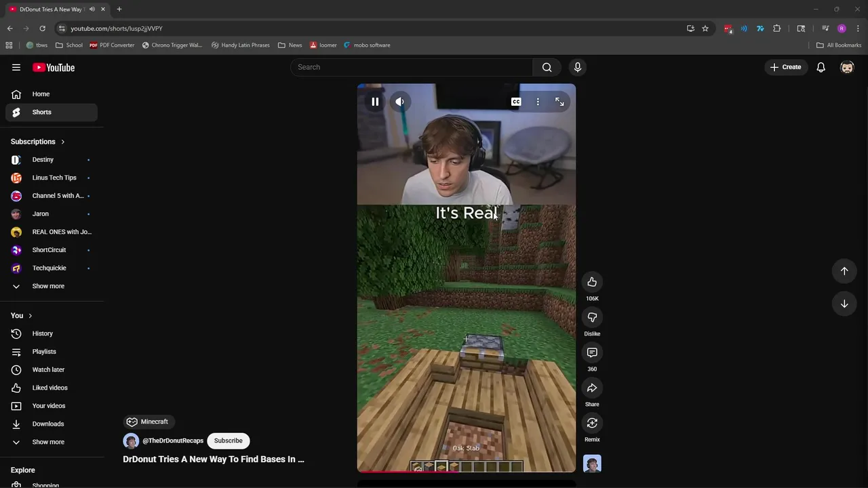Go to Home in the sidebar

[52, 94]
